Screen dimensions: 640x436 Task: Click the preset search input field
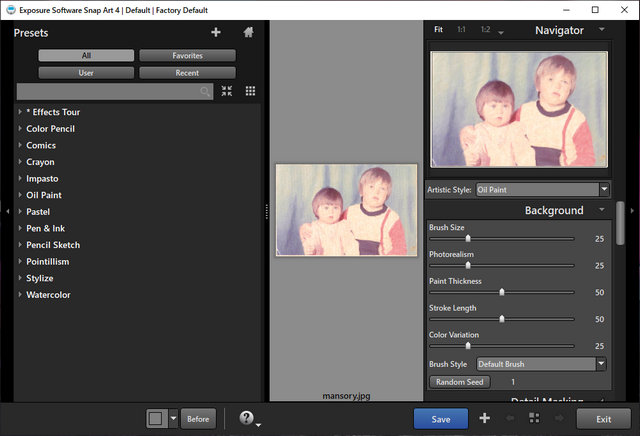[x=108, y=91]
